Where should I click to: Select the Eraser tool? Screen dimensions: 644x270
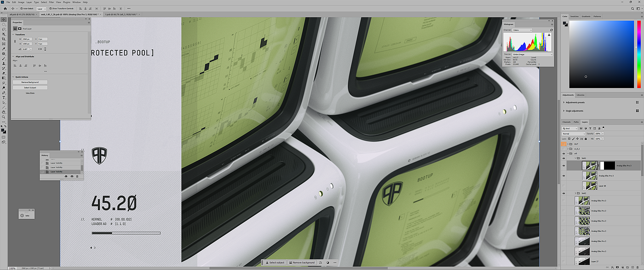[4, 73]
